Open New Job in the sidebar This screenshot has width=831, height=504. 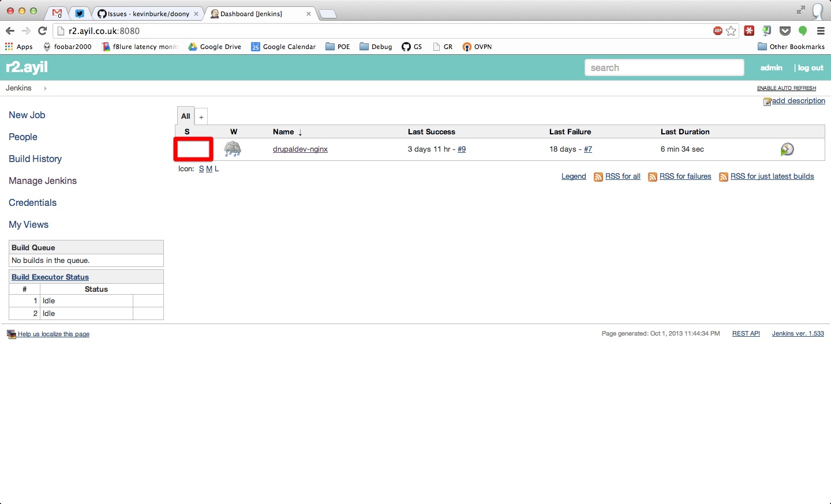27,115
